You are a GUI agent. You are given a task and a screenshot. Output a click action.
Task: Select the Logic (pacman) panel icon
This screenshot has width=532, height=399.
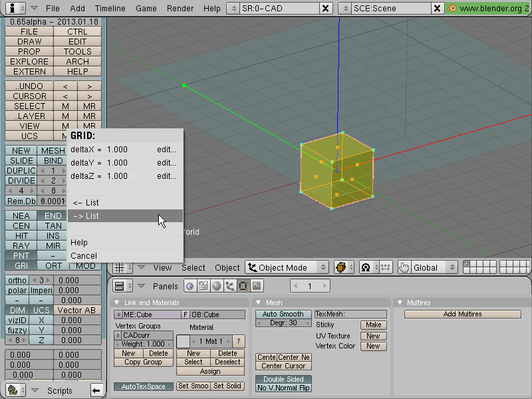tap(190, 286)
